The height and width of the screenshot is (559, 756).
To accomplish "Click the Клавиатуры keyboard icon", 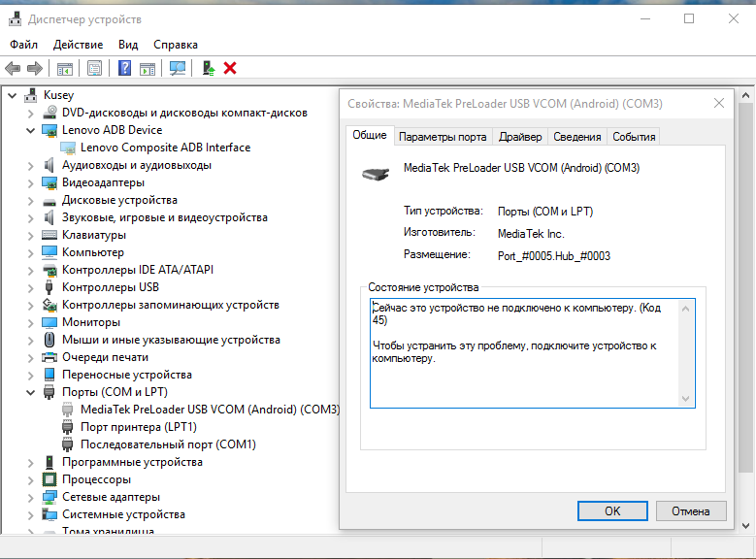I will pyautogui.click(x=49, y=235).
